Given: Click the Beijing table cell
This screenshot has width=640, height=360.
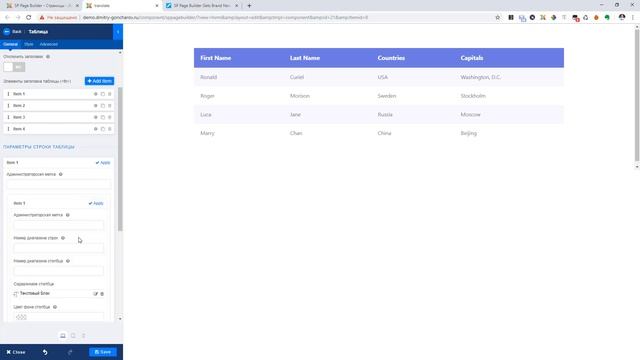Looking at the screenshot, I should tap(469, 133).
